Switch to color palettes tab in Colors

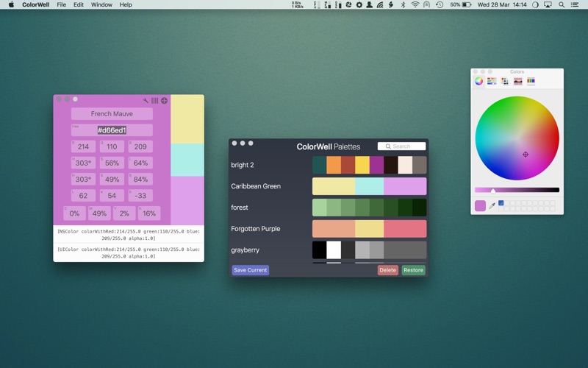(505, 81)
